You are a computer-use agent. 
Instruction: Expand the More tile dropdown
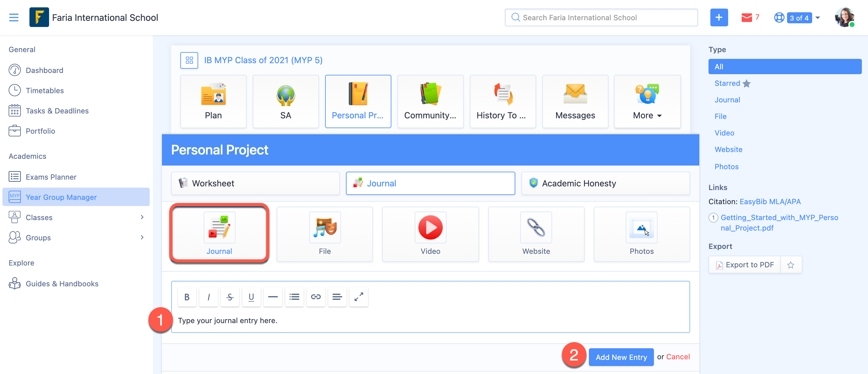(x=647, y=101)
